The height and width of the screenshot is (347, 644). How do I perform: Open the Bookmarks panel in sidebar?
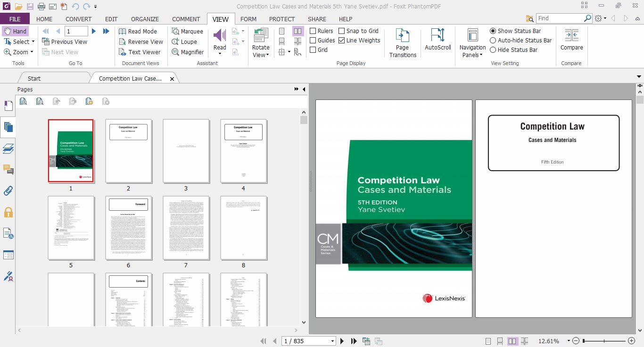pyautogui.click(x=8, y=106)
